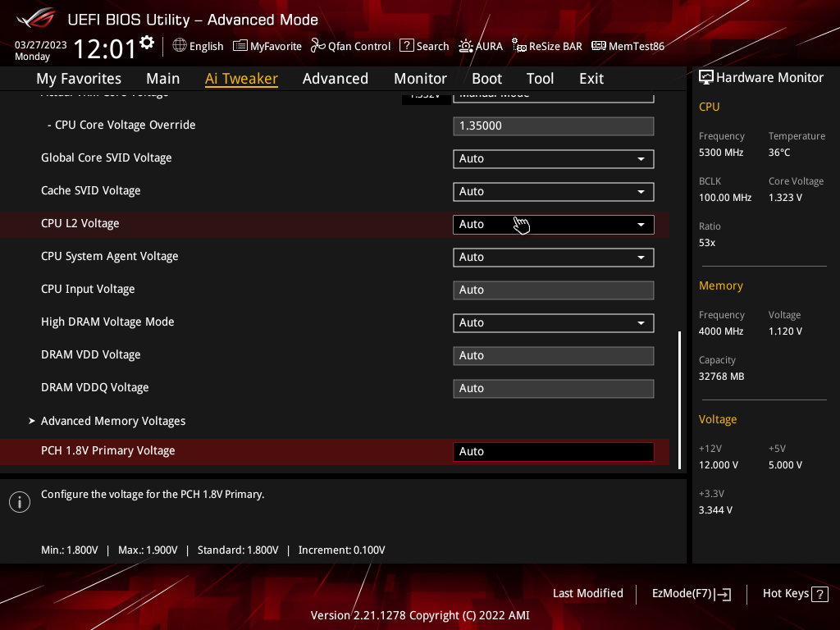The image size is (840, 630).
Task: Select the PCH 1.8V Primary Voltage label
Action: tap(107, 451)
